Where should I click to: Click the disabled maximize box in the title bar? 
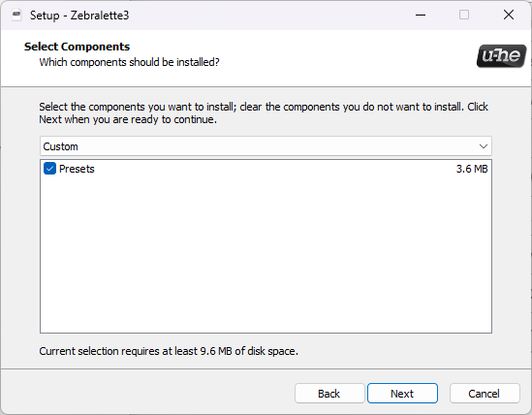click(x=464, y=15)
